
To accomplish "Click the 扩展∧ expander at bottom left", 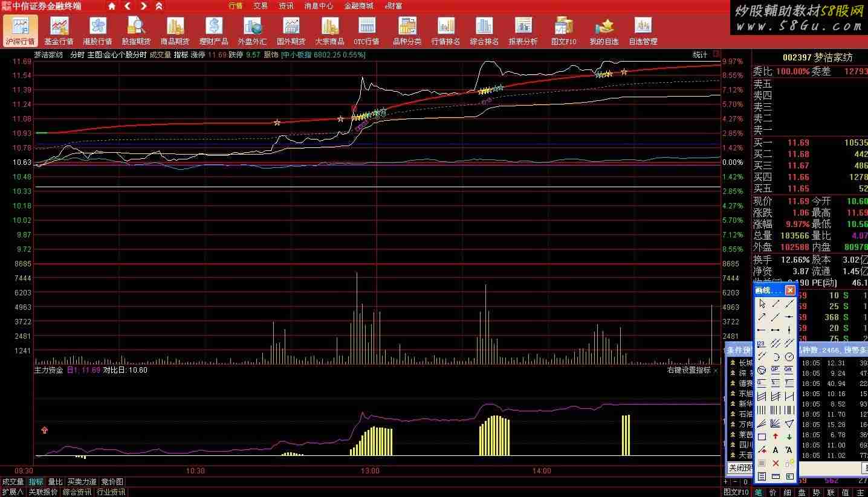I will [12, 492].
